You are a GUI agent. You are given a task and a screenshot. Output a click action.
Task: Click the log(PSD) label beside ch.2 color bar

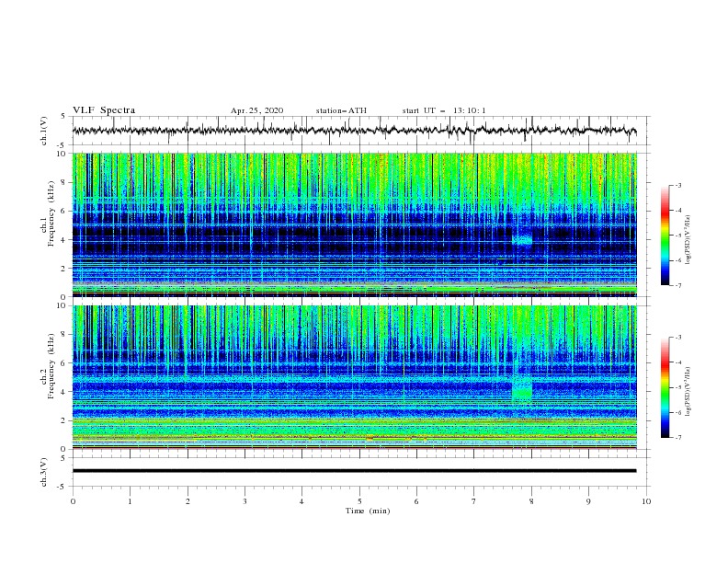point(688,392)
